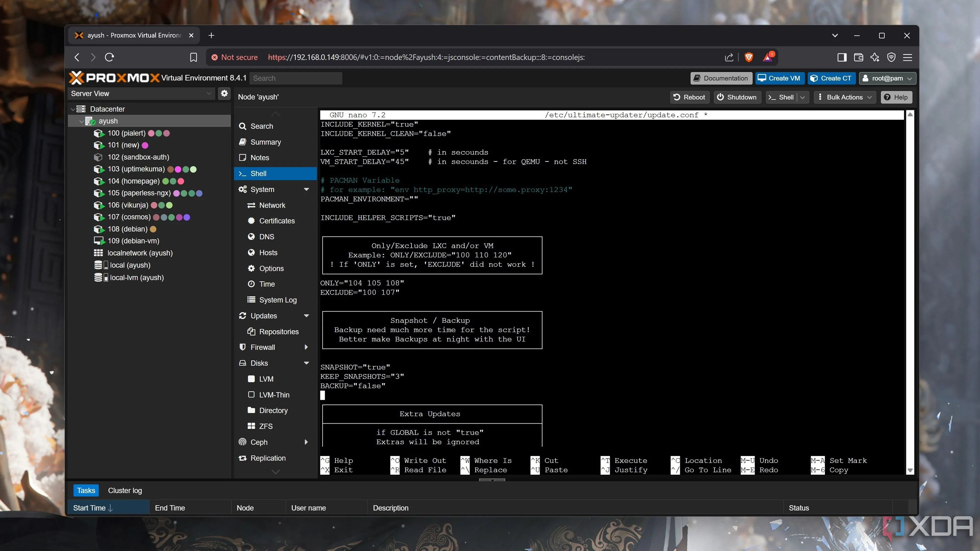Open Leo AI sparkle icon
The height and width of the screenshot is (551, 980).
875,57
